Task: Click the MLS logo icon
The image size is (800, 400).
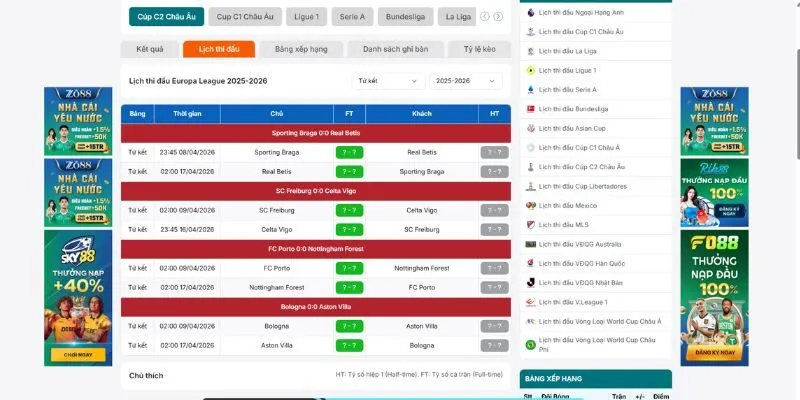Action: (x=530, y=224)
